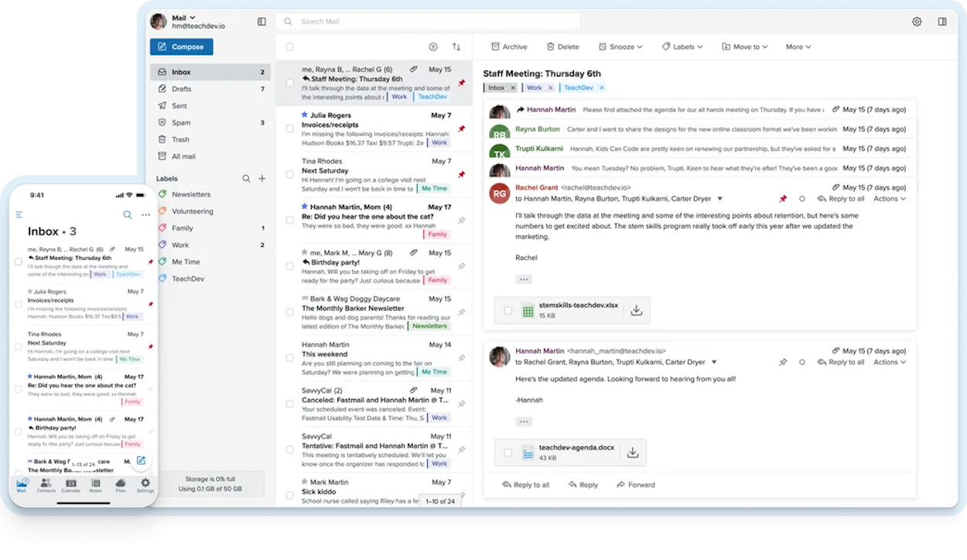
Task: Select the Staff Meeting conversation checkbox
Action: pyautogui.click(x=289, y=81)
